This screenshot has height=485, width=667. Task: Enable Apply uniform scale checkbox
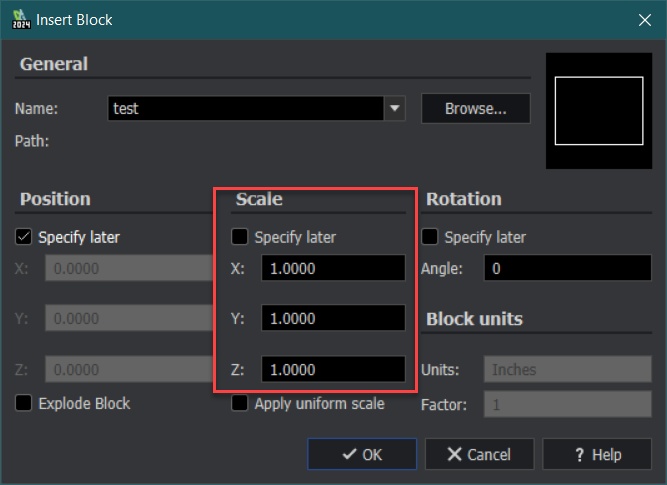coord(240,403)
